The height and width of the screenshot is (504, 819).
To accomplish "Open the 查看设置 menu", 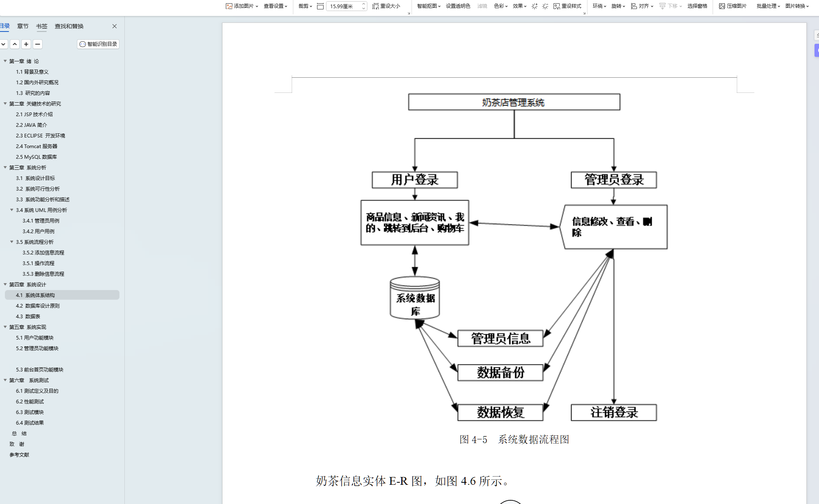I will click(x=275, y=6).
